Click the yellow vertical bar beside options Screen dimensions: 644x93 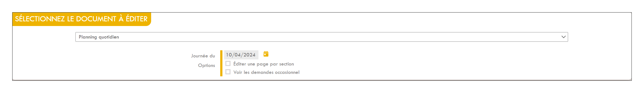pyautogui.click(x=221, y=63)
